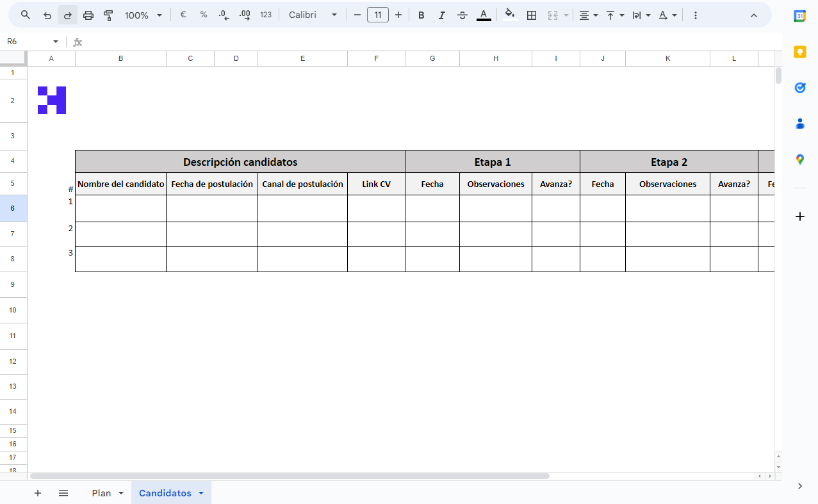Click the Print icon
Screen dimensions: 818x504
(x=88, y=14)
